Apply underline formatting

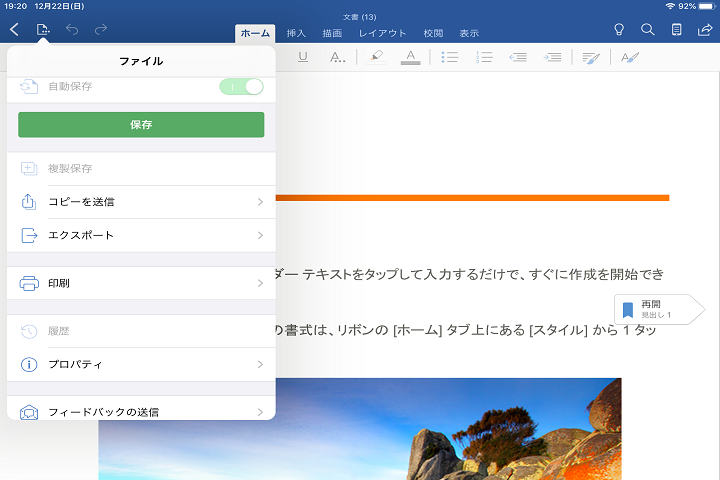coord(303,57)
